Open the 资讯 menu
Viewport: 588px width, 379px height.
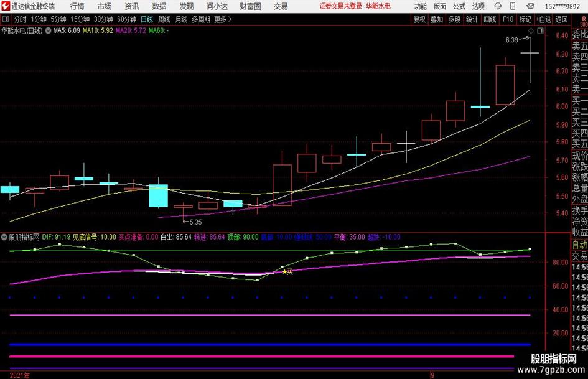[x=132, y=6]
